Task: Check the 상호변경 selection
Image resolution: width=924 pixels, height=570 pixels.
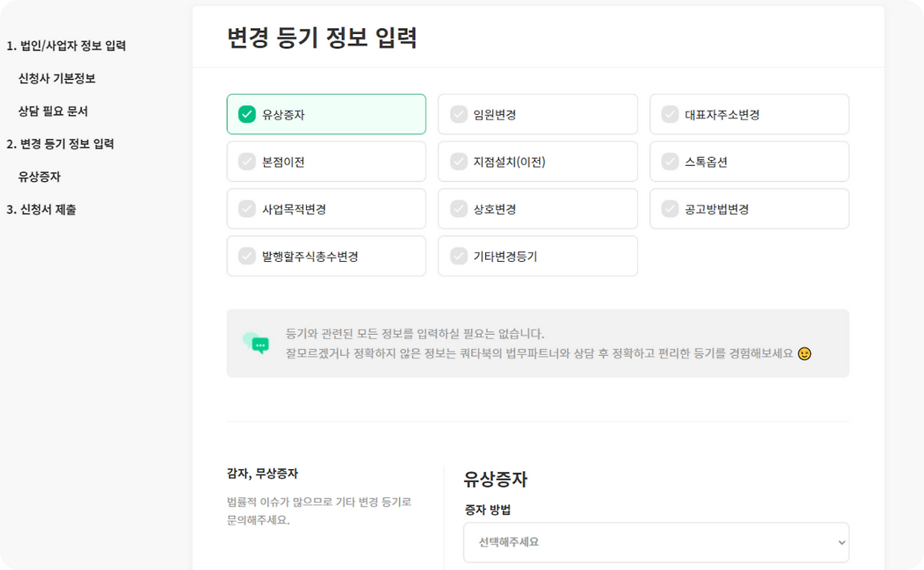Action: tap(537, 208)
